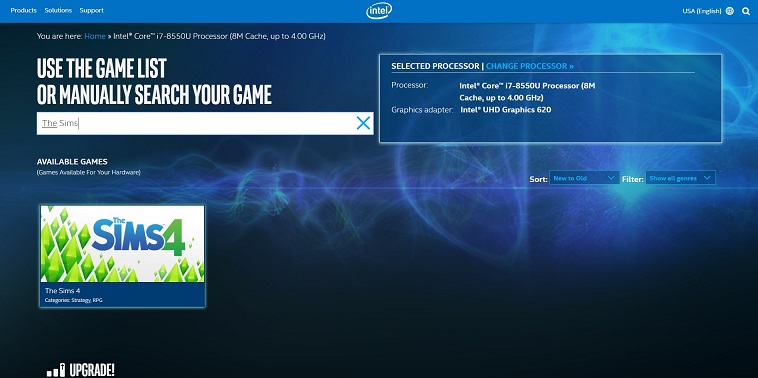Viewport: 758px width, 378px height.
Task: Open The Sims 4 cover thumbnail
Action: 122,244
